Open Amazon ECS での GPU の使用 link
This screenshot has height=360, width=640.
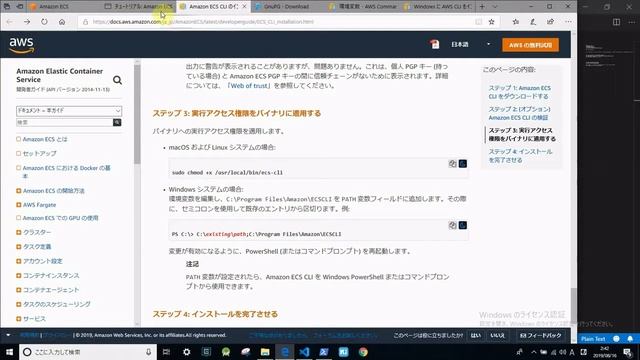[x=60, y=218]
